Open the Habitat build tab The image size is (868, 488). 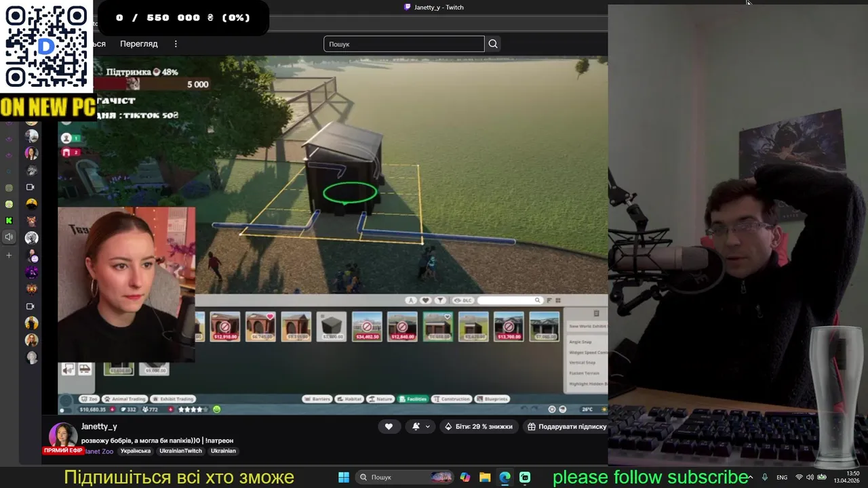(x=349, y=399)
